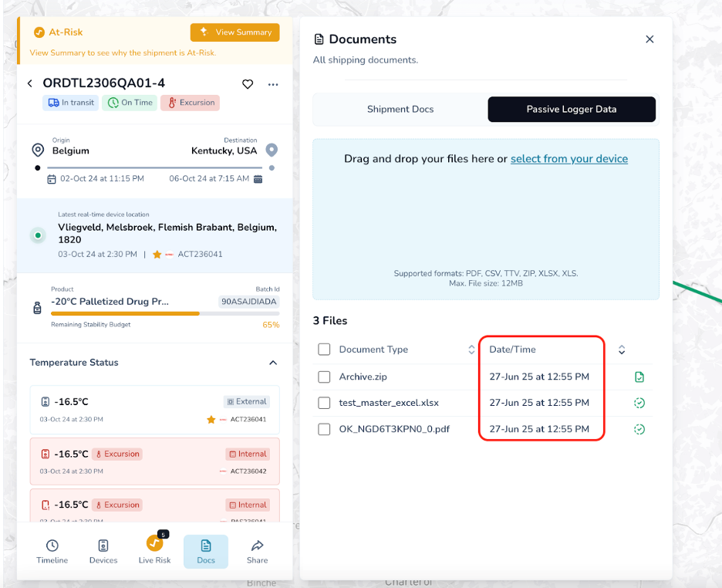Click the status icon for Archive.zip
722x588 pixels.
[x=639, y=377]
